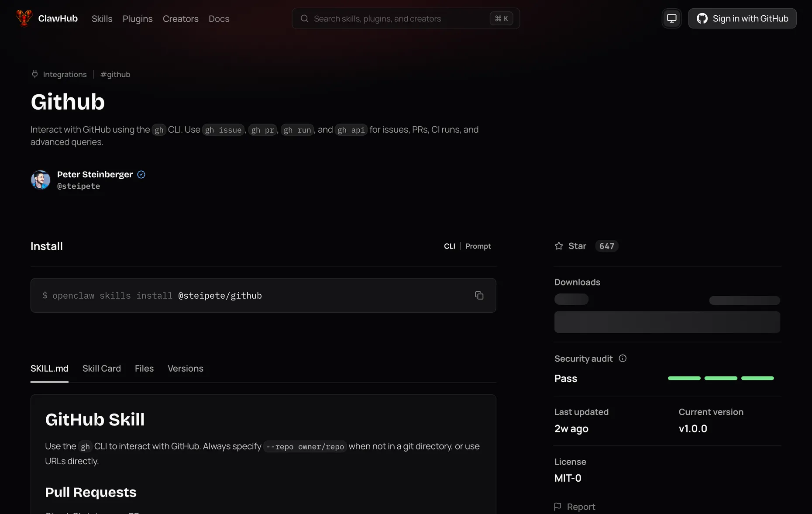Click the Report flag icon

(x=557, y=507)
